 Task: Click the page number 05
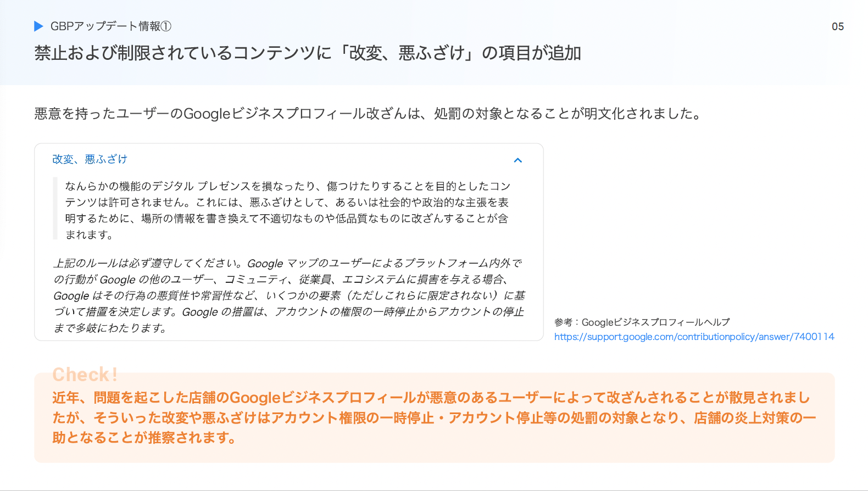coord(837,27)
